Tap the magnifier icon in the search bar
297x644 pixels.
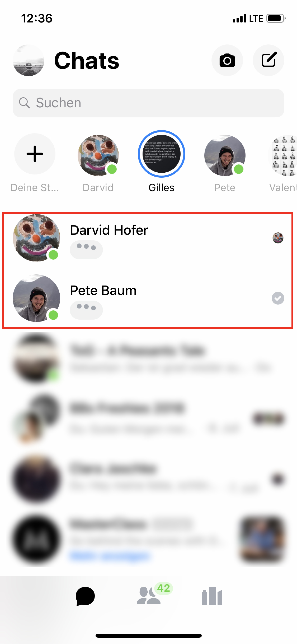[25, 103]
